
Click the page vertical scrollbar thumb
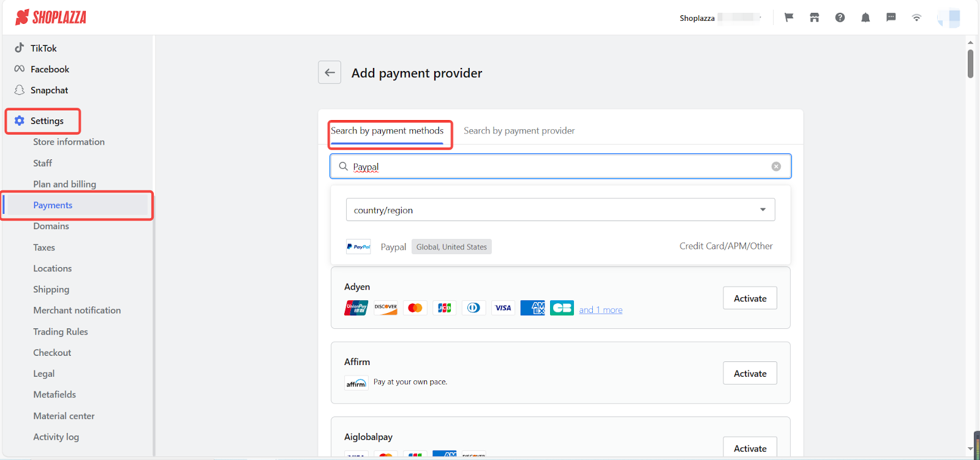coord(970,63)
